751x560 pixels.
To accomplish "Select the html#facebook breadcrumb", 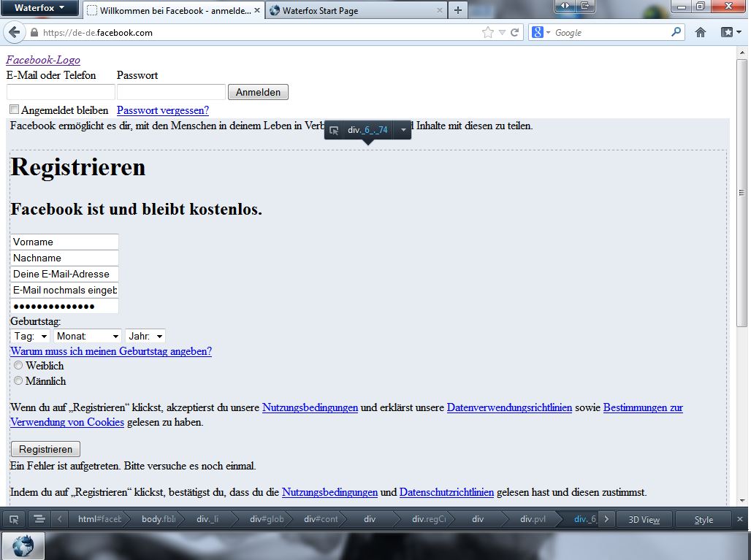I will 99,519.
